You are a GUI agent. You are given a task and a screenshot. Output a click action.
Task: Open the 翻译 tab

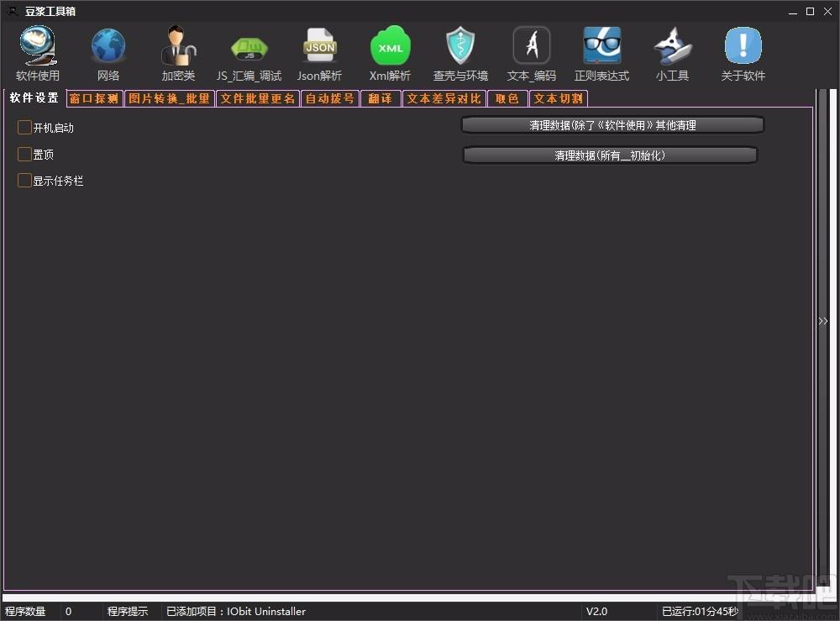[381, 98]
